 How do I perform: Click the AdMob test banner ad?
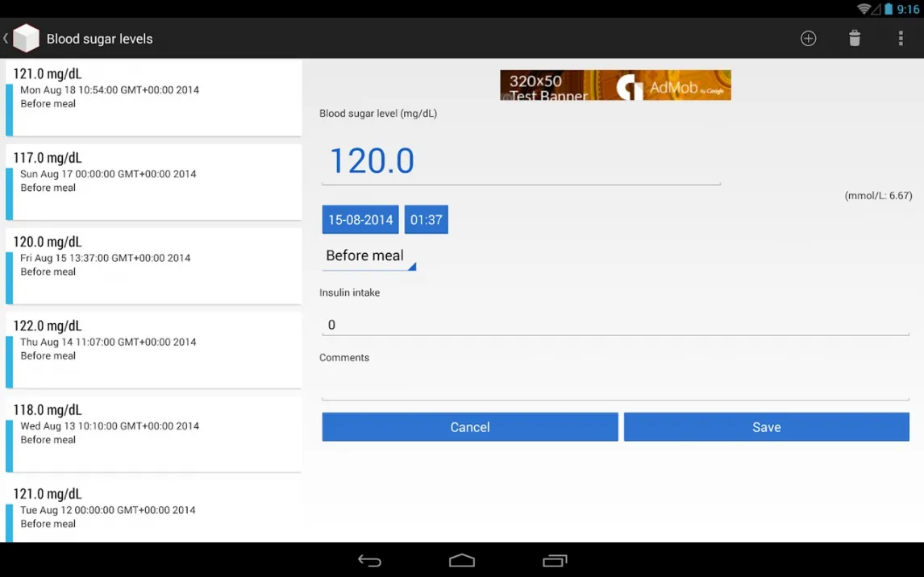tap(615, 85)
